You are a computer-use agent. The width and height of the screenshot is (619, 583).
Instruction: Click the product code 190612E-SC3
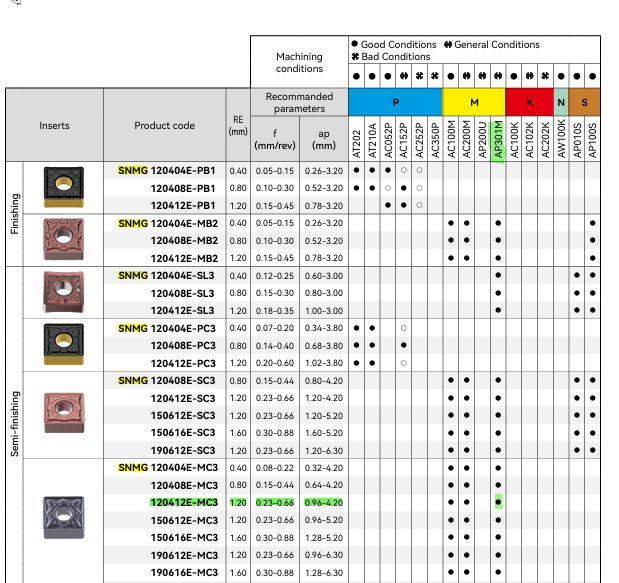click(183, 450)
